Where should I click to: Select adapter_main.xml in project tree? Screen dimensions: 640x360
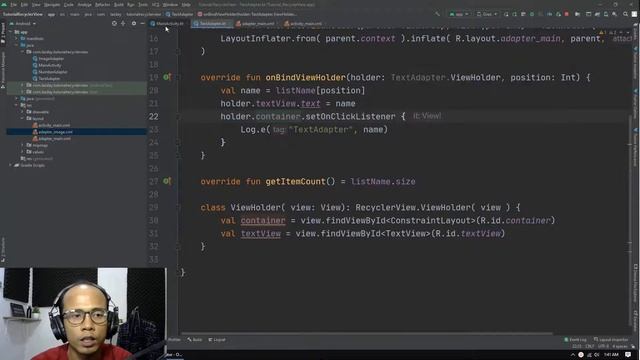(55, 138)
